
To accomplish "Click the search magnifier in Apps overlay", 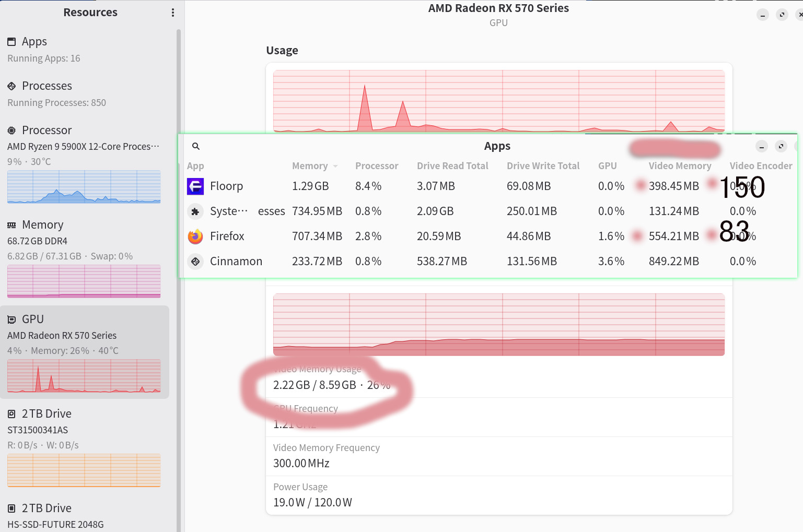I will coord(196,146).
